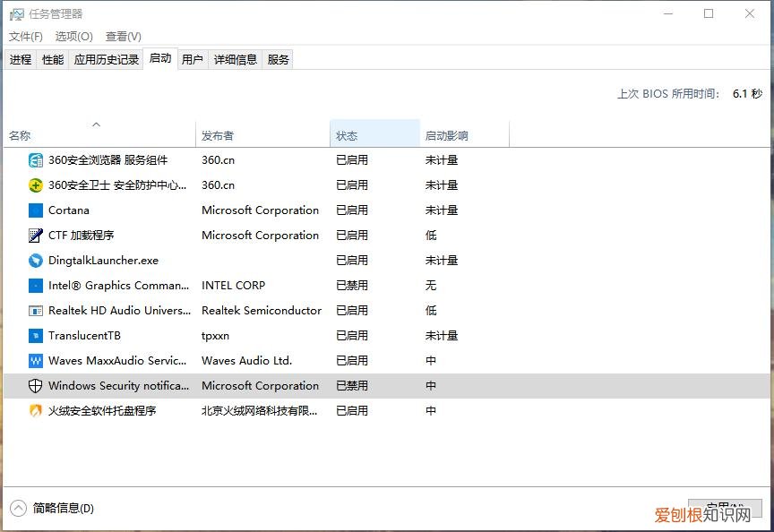Switch to the 应用历史记录 tab

point(106,60)
